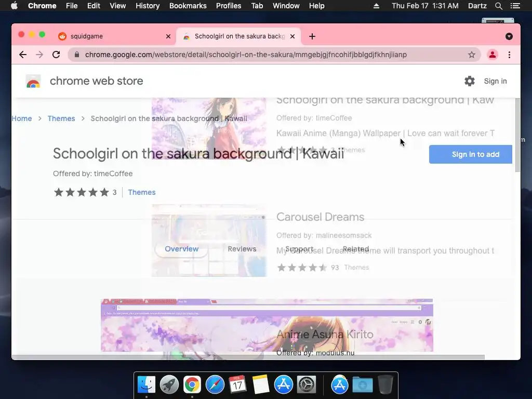Go to Themes breadcrumb link
The image size is (532, 399).
61,118
